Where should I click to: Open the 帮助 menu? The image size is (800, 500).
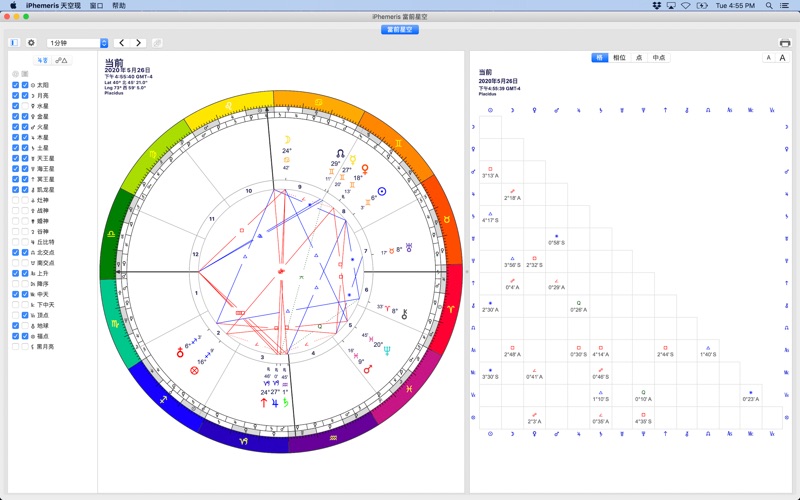[x=120, y=5]
